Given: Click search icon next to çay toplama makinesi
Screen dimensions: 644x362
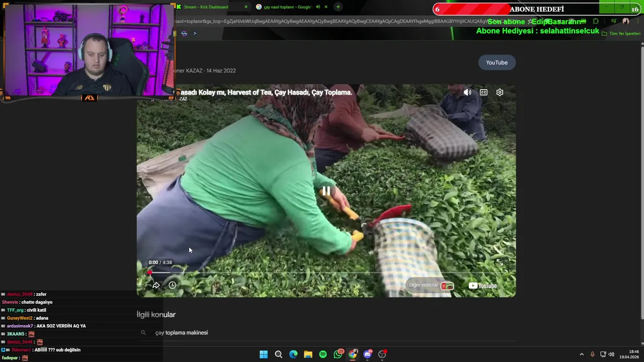Looking at the screenshot, I should [x=143, y=332].
